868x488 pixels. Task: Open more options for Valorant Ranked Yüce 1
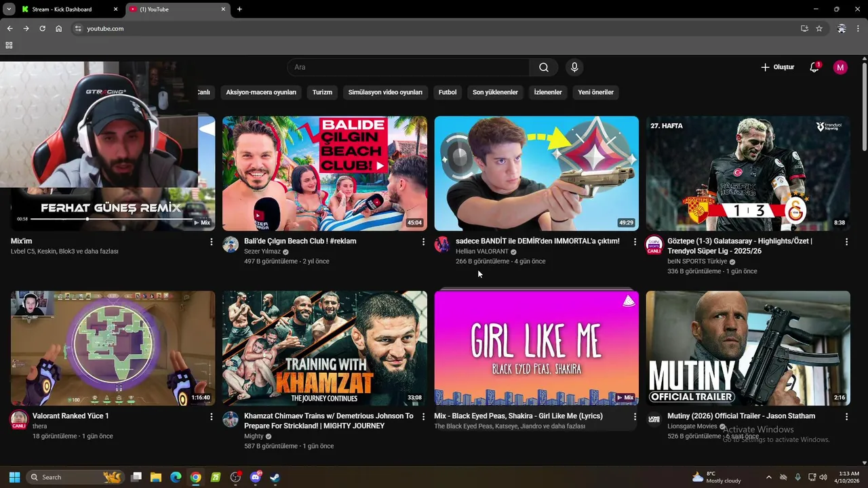pyautogui.click(x=211, y=416)
